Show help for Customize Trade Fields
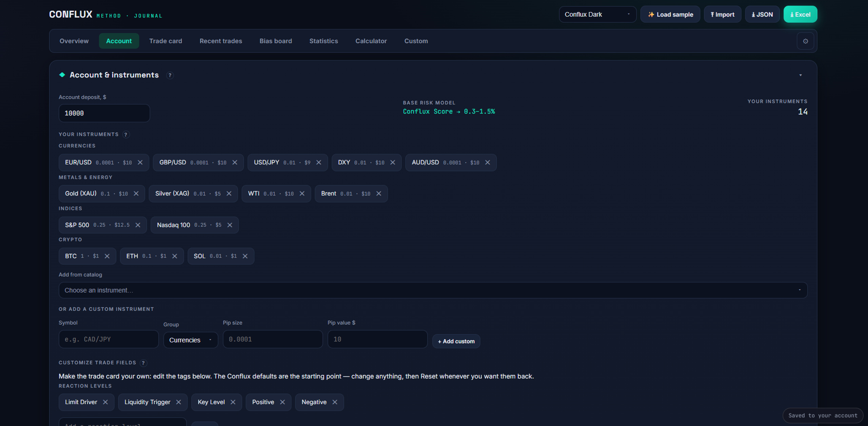The width and height of the screenshot is (868, 426). (143, 363)
